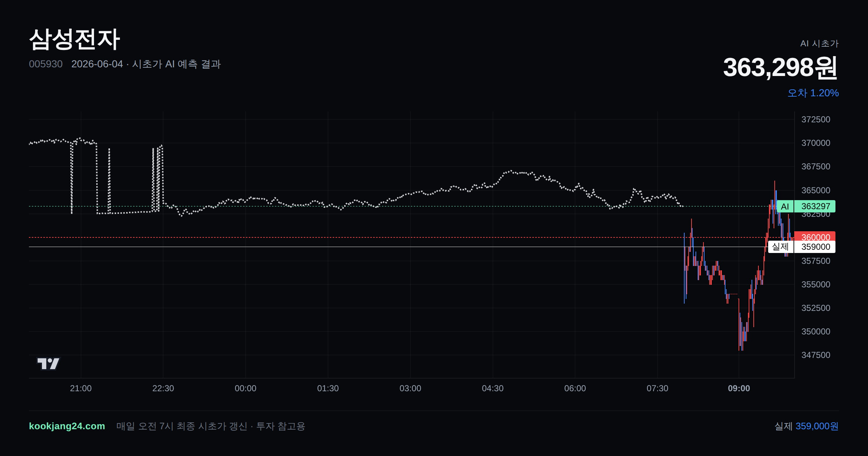Click the 355000 price axis label
Image resolution: width=868 pixels, height=456 pixels.
(816, 284)
